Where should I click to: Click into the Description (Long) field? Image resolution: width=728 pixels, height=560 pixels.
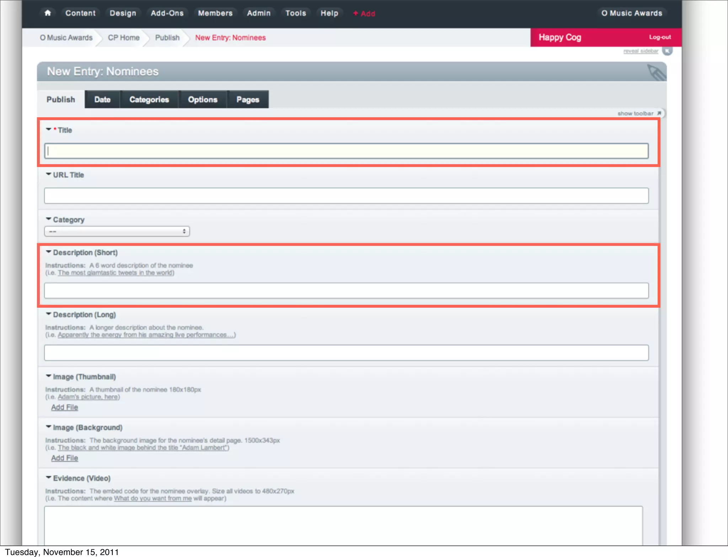[346, 353]
